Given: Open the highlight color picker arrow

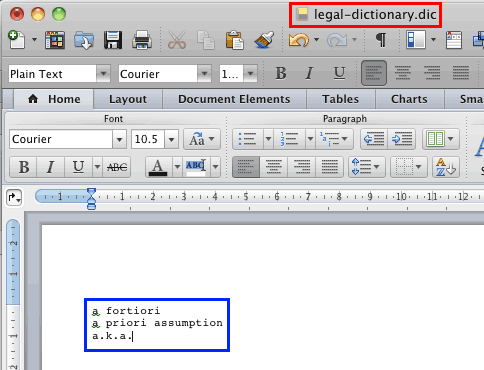Looking at the screenshot, I should click(x=215, y=167).
